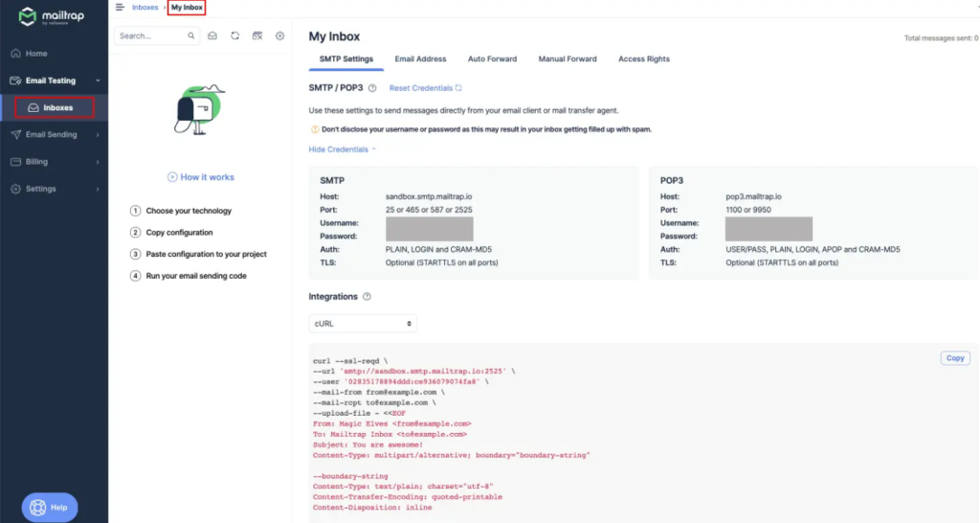This screenshot has width=980, height=523.
Task: Expand the Settings submenu arrow
Action: (x=98, y=189)
